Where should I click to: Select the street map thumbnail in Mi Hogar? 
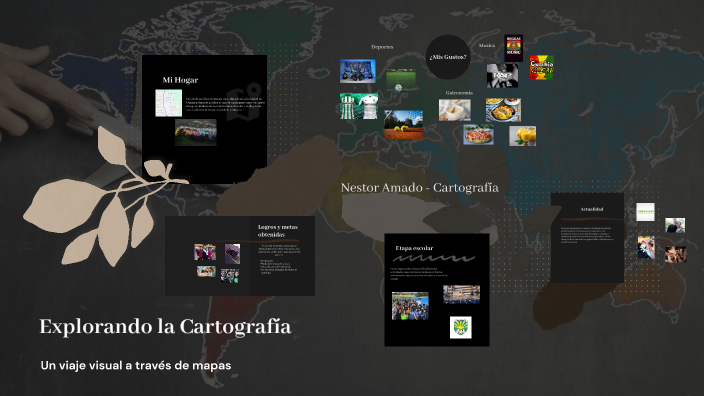click(169, 103)
